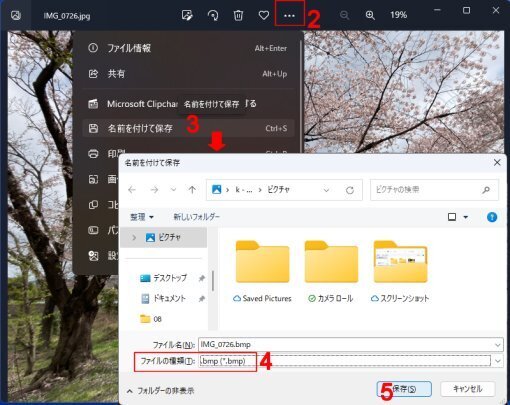Zoom out with the magnifier minus icon

344,15
